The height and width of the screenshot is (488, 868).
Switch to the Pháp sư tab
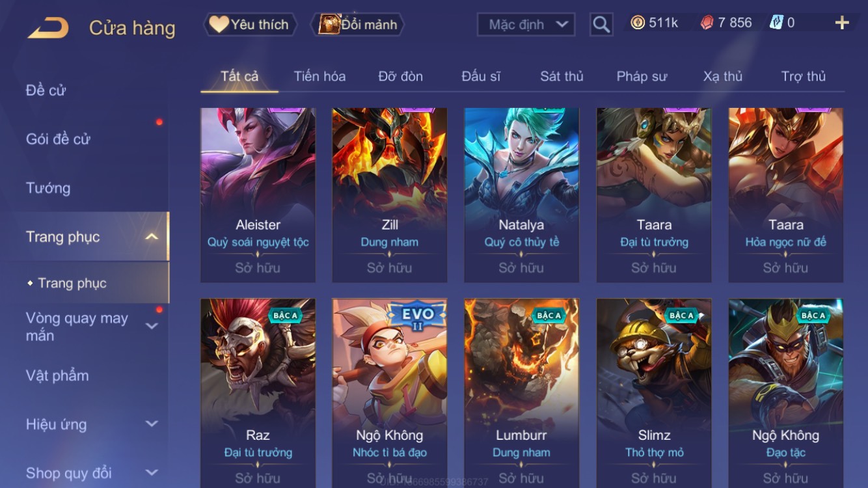642,76
